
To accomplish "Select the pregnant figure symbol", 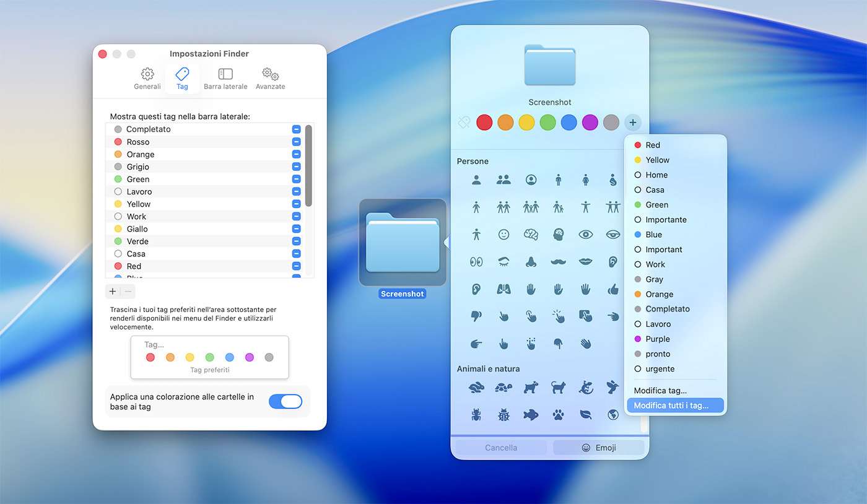I will pos(612,180).
